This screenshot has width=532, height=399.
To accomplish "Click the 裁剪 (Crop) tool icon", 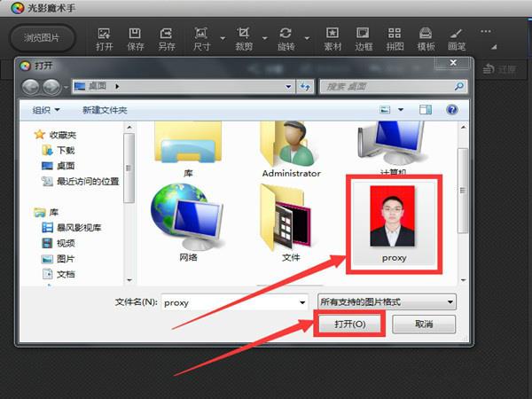I will pos(244,38).
